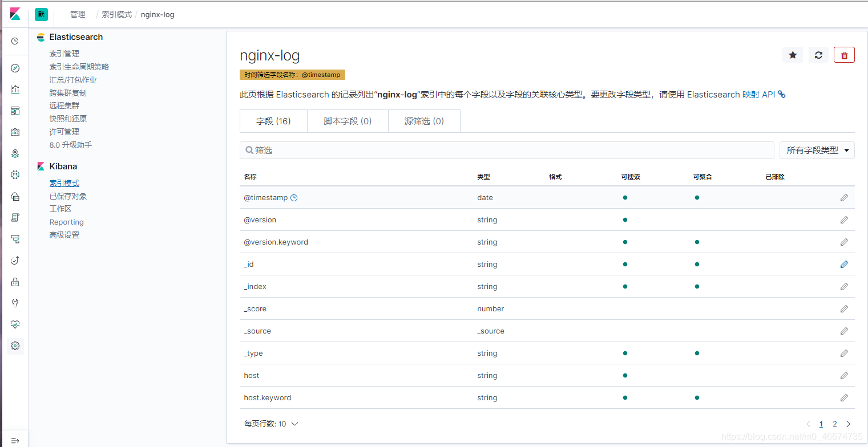Viewport: 868px width, 447px height.
Task: Open SIEM lock icon in sidebar
Action: pyautogui.click(x=15, y=282)
